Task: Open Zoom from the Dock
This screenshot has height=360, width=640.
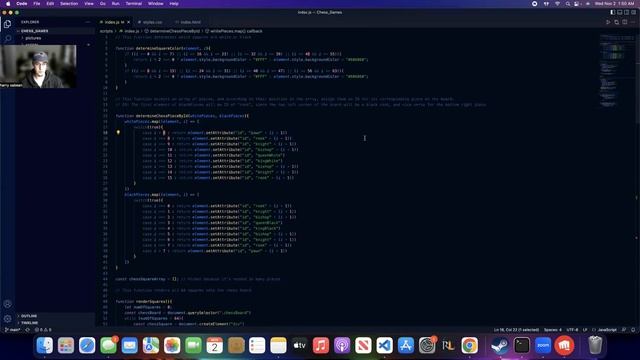Action: pyautogui.click(x=543, y=346)
